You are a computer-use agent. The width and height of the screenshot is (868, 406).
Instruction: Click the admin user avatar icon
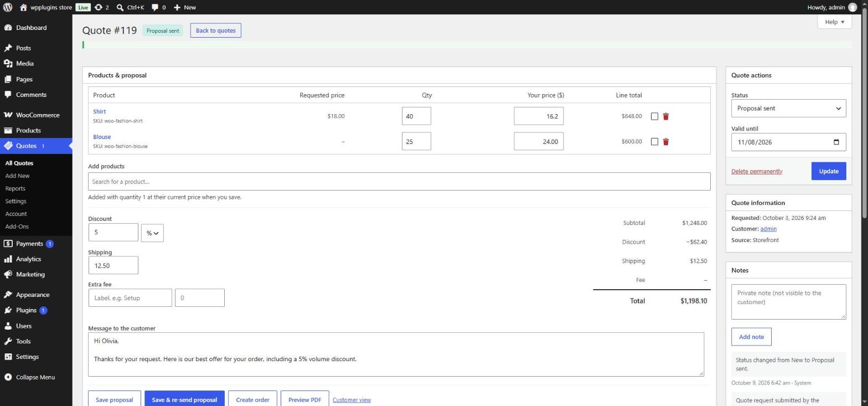852,7
